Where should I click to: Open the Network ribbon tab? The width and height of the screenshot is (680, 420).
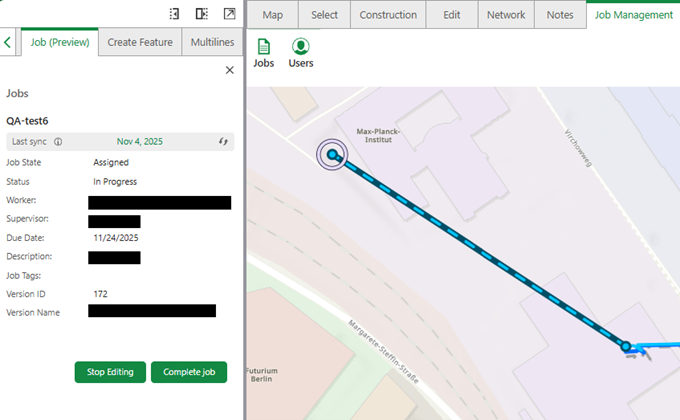506,15
